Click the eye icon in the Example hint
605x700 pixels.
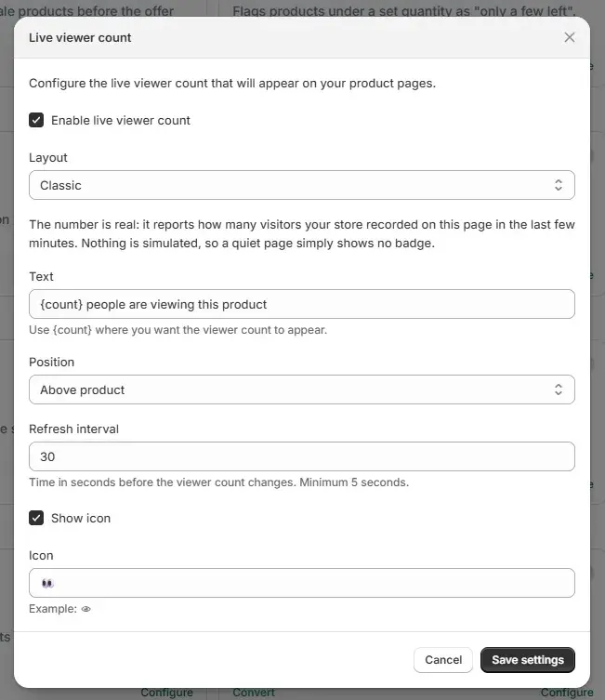pos(86,609)
